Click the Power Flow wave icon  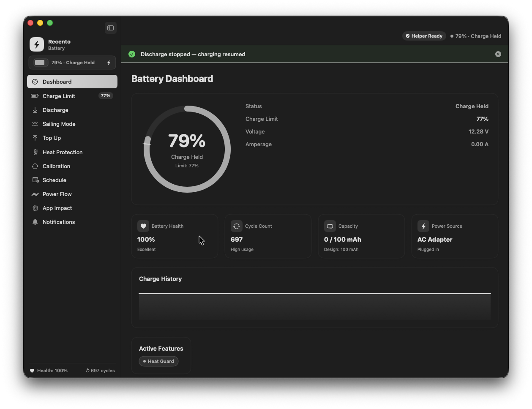click(x=35, y=194)
